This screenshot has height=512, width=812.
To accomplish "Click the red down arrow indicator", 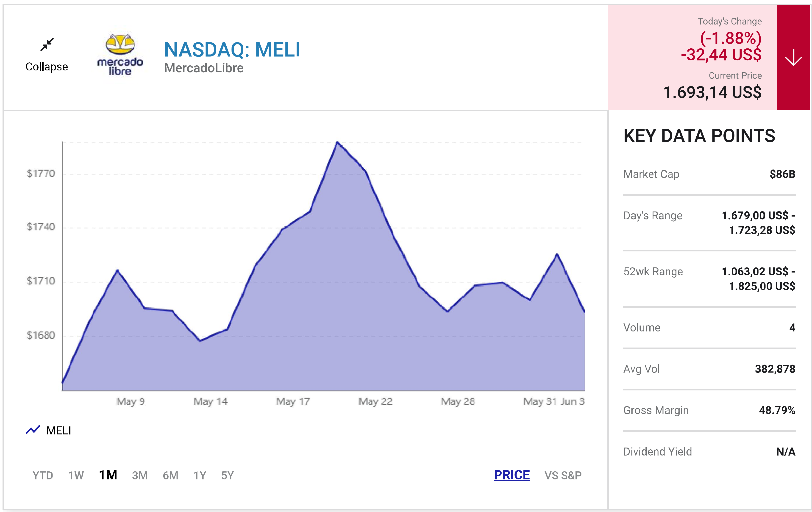I will (x=793, y=58).
